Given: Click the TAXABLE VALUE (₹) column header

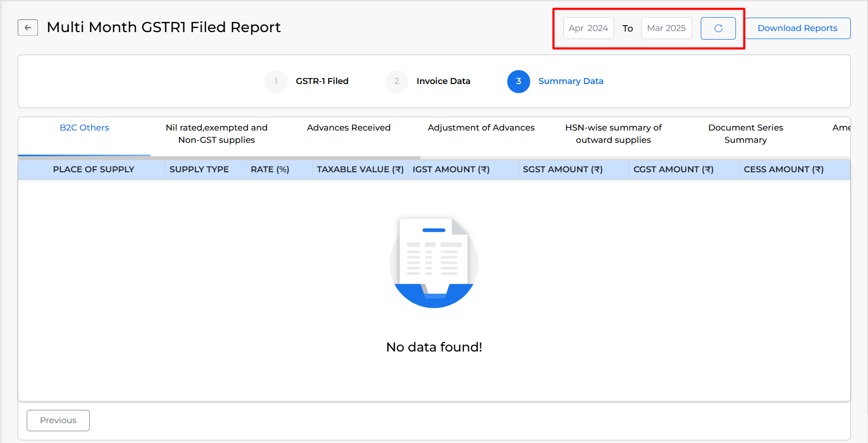Looking at the screenshot, I should tap(360, 170).
